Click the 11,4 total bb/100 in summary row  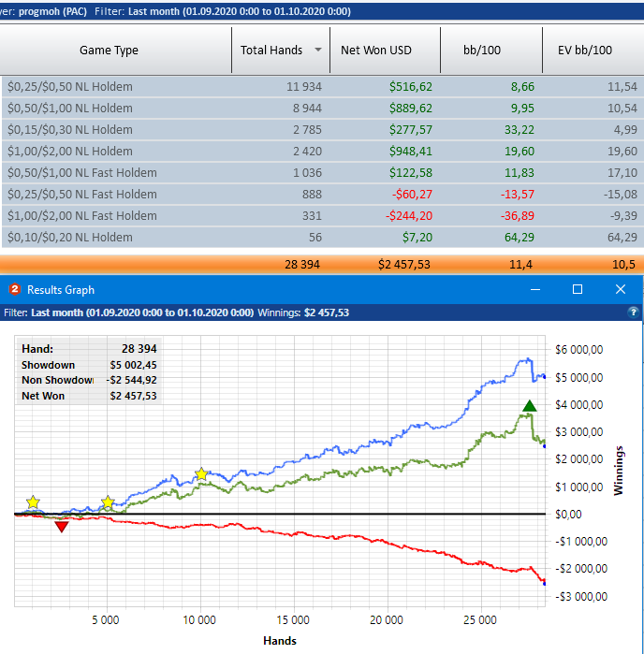[x=520, y=265]
